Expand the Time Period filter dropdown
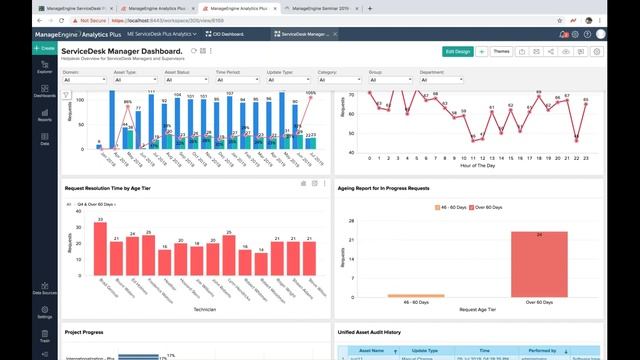Viewport: 640px width, 360px height. [237, 80]
